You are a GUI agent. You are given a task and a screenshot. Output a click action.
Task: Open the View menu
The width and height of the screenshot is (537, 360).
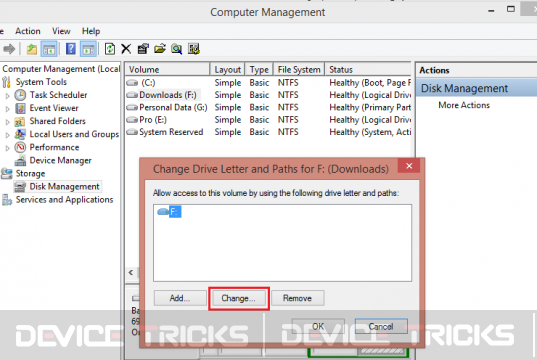[x=61, y=31]
